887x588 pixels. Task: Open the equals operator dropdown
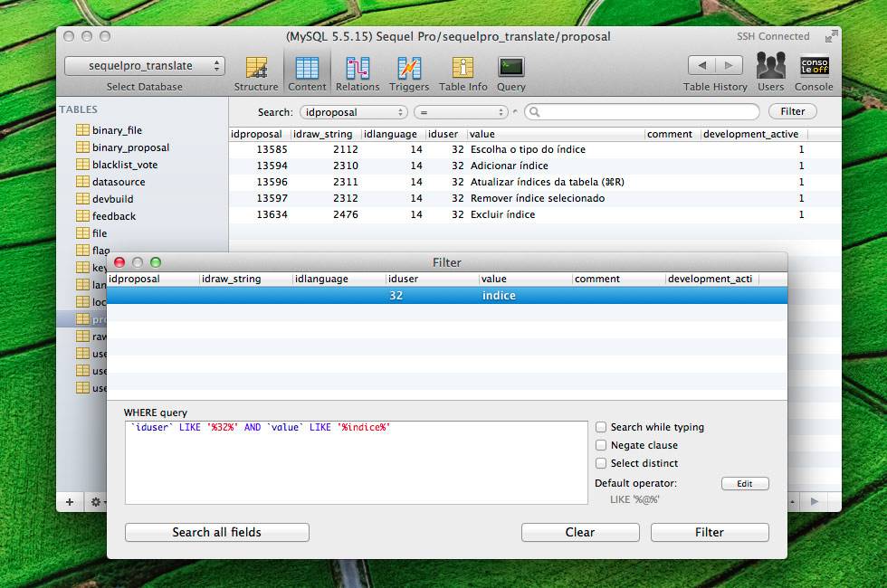pos(461,112)
